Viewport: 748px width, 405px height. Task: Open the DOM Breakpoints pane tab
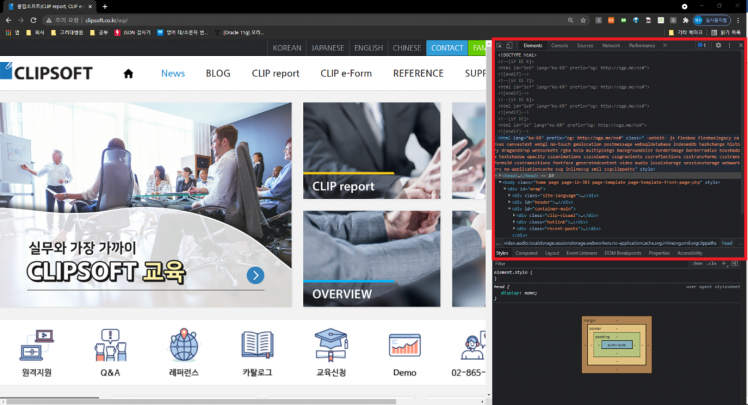tap(623, 253)
